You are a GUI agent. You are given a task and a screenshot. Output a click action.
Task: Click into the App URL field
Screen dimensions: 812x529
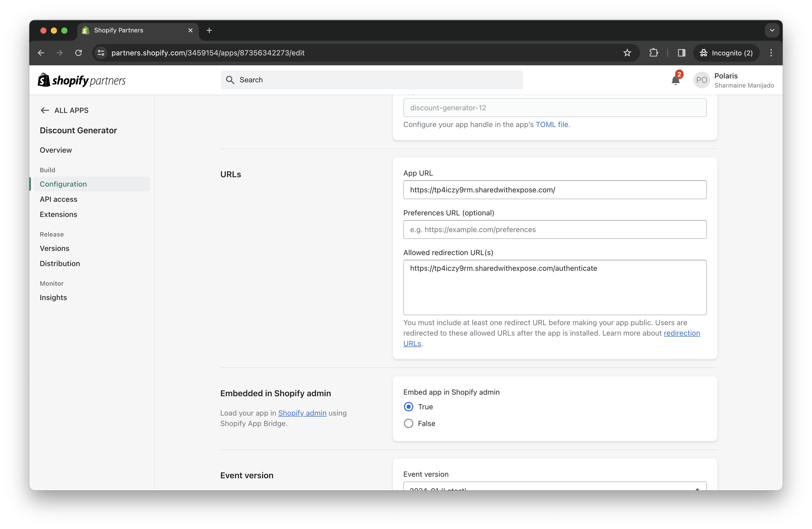(x=555, y=190)
